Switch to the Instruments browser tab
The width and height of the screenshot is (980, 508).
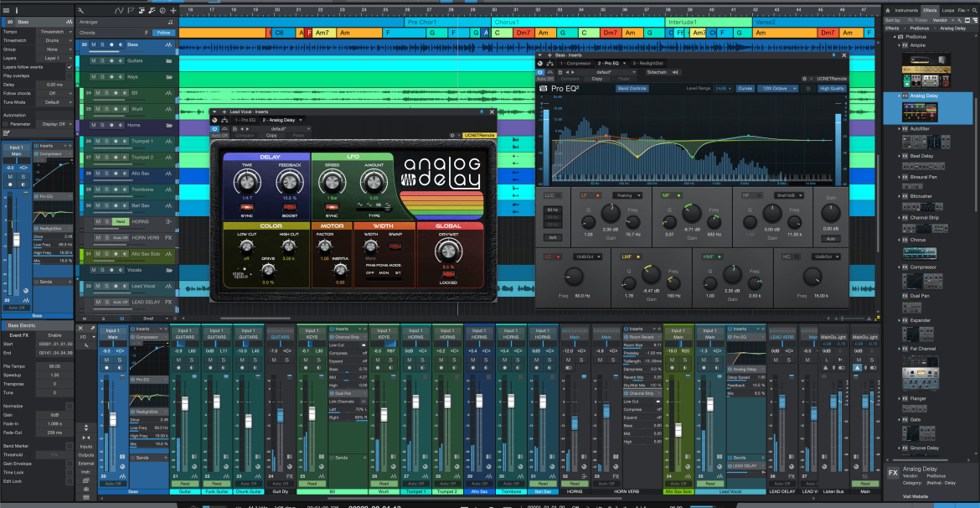(x=905, y=11)
